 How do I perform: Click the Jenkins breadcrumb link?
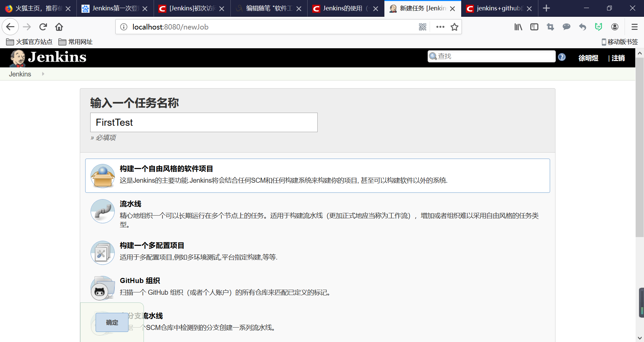pyautogui.click(x=20, y=74)
